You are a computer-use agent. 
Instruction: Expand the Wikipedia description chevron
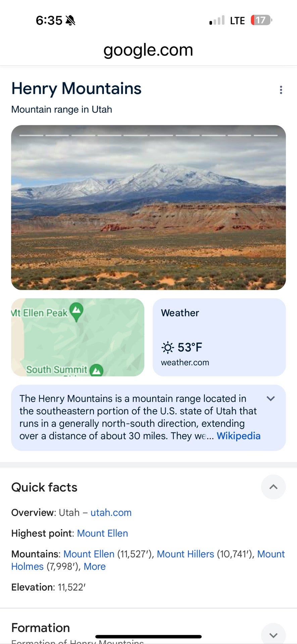tap(270, 398)
